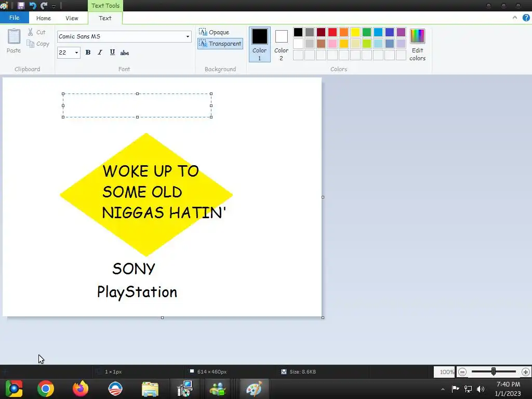Toggle Strikethrough text formatting
Screen dimensions: 532x399
(125, 52)
